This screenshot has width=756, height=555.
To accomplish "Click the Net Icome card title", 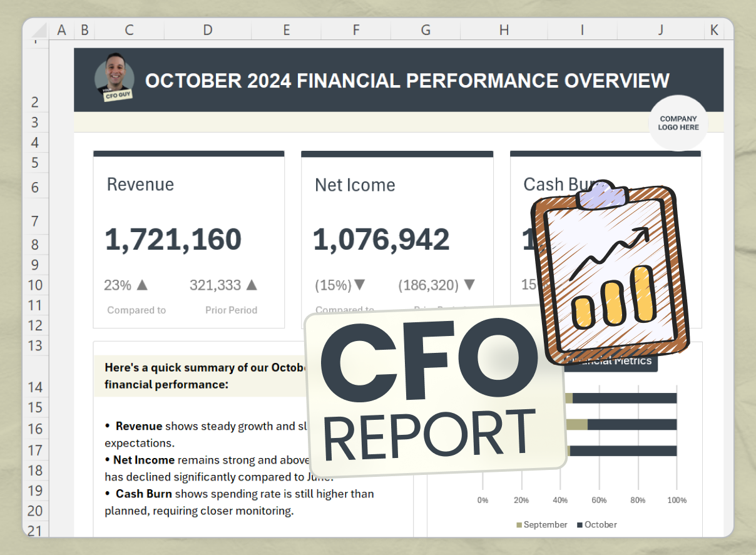I will (x=354, y=185).
